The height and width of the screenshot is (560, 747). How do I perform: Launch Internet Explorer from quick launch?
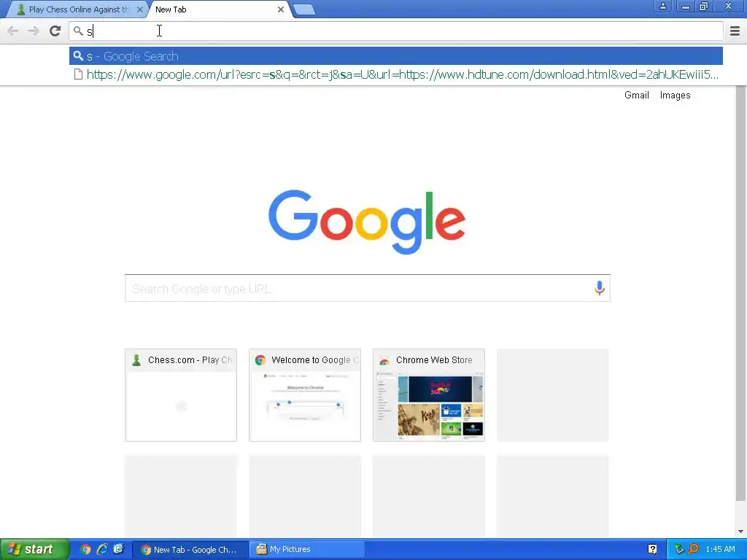point(102,550)
